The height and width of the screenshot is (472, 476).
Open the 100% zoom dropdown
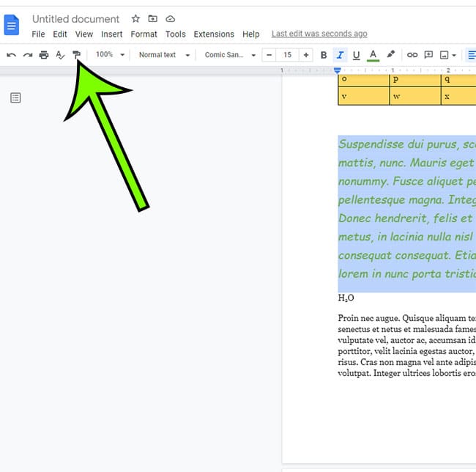pos(110,55)
